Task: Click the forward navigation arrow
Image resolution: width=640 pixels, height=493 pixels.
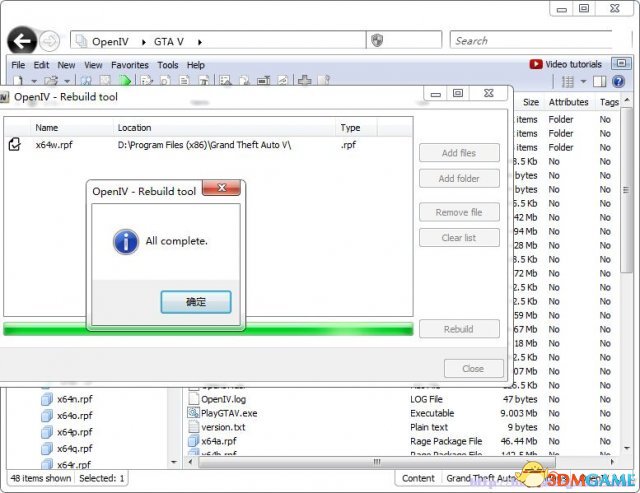Action: coord(50,41)
